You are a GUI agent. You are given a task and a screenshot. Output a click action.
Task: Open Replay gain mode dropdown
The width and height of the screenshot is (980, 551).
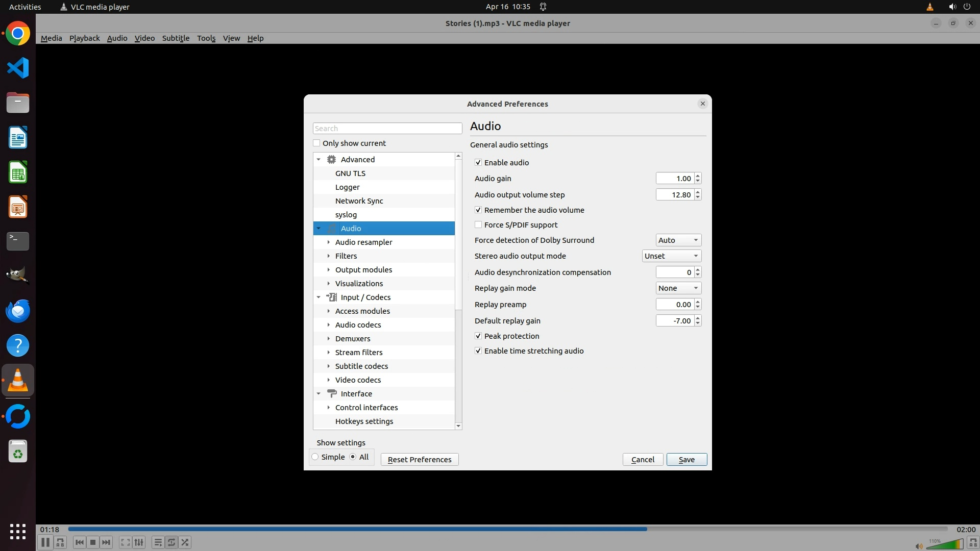click(x=678, y=288)
